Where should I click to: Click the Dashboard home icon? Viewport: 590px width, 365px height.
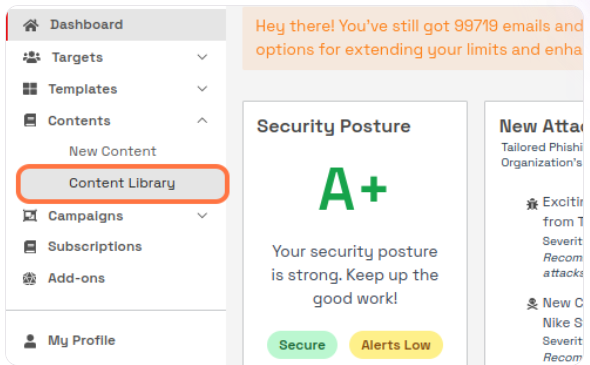pos(30,25)
